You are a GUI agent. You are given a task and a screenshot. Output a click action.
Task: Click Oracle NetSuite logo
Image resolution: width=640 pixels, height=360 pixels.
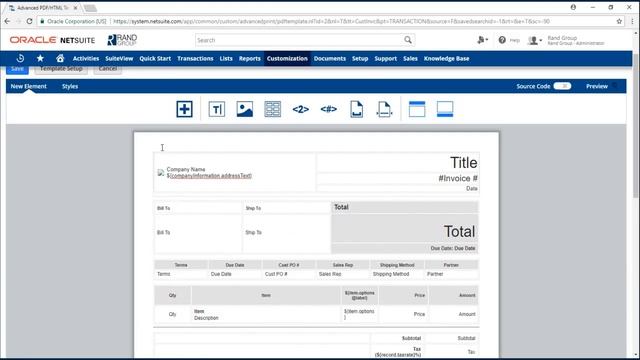pos(52,40)
